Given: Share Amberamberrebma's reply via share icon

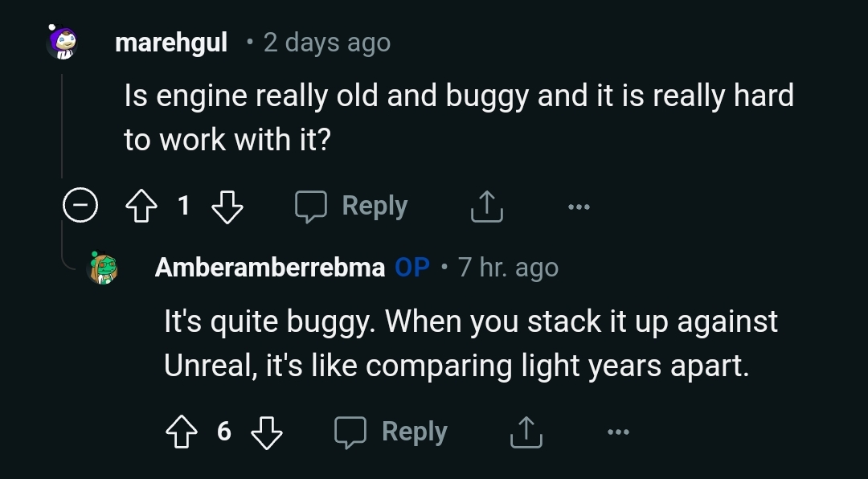Looking at the screenshot, I should 526,432.
